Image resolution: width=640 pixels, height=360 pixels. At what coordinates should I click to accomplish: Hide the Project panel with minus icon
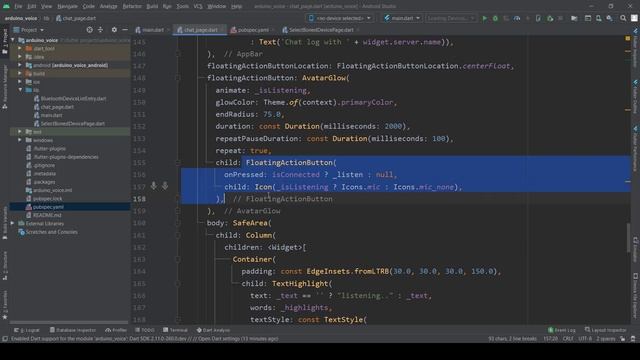coord(125,30)
